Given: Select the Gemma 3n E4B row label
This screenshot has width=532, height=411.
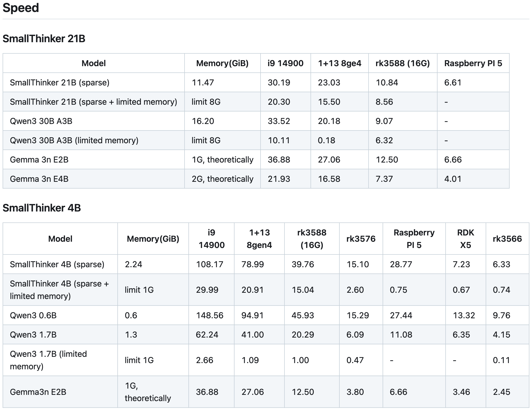Looking at the screenshot, I should [39, 179].
